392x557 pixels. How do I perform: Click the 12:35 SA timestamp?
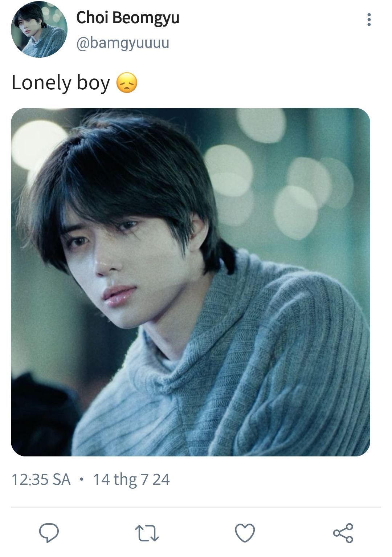click(41, 479)
